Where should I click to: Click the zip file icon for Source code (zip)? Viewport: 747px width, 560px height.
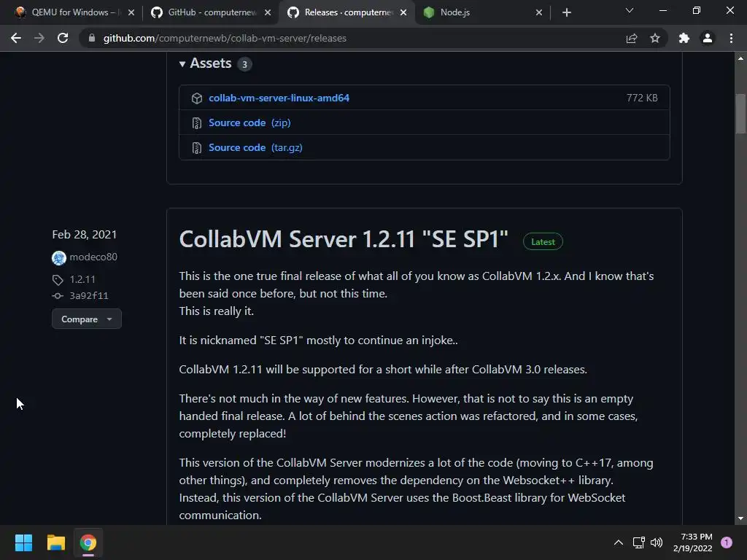coord(197,123)
